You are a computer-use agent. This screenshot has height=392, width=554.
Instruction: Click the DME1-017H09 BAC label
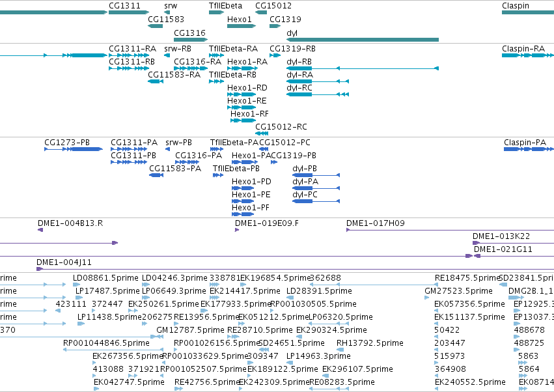[375, 223]
